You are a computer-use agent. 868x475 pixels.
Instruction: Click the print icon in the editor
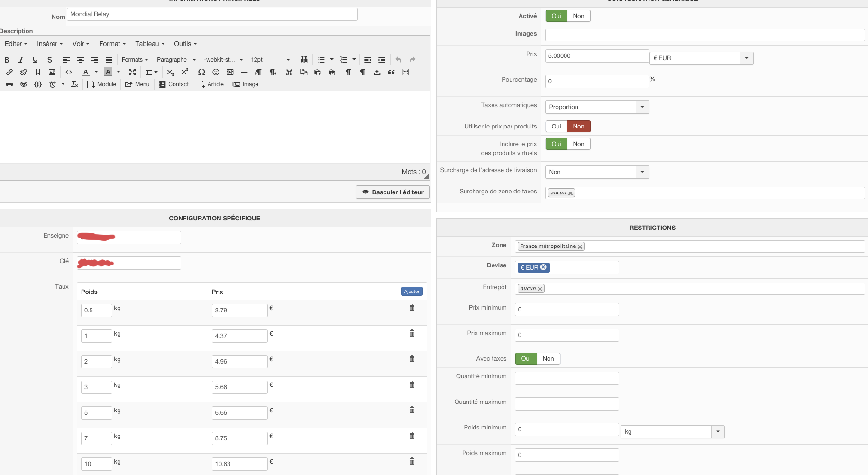9,84
